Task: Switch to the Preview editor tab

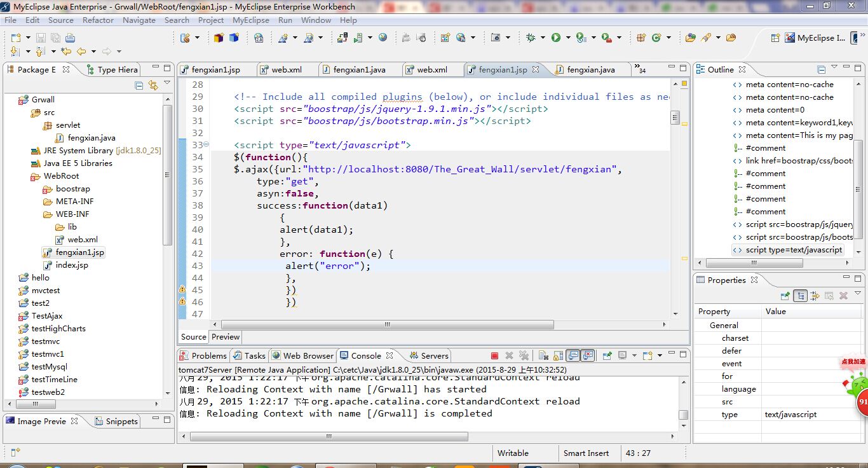Action: click(x=226, y=337)
